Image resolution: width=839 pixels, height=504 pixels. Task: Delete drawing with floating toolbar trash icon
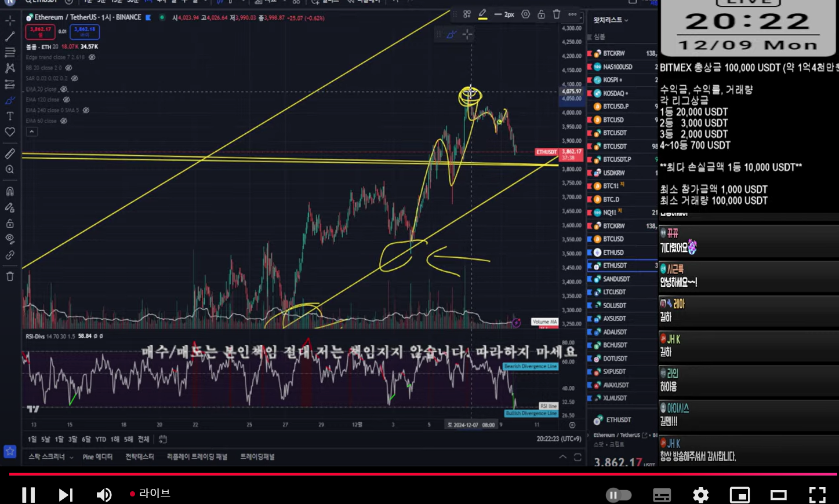[557, 14]
